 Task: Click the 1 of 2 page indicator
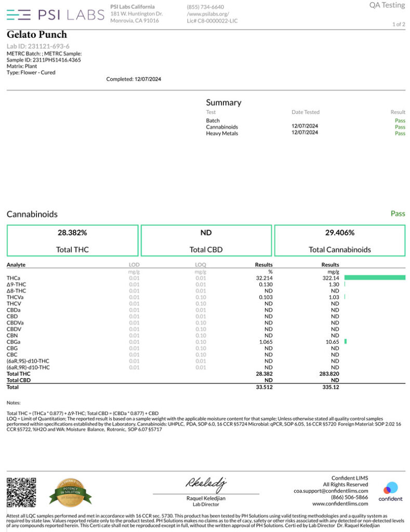[399, 24]
